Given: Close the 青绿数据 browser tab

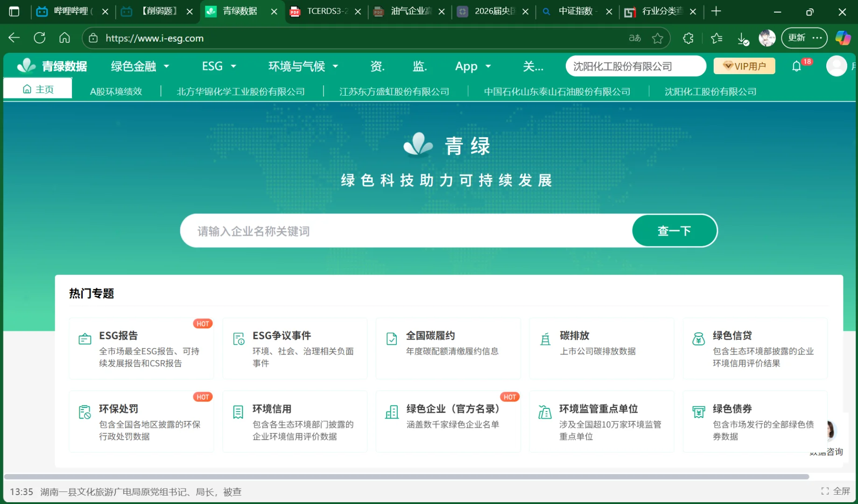Looking at the screenshot, I should (274, 12).
